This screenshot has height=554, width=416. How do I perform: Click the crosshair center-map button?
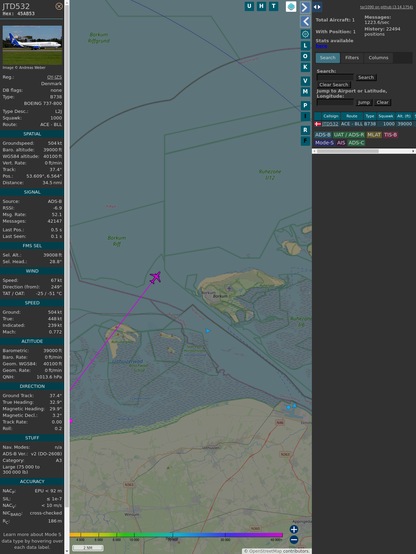pos(305,34)
